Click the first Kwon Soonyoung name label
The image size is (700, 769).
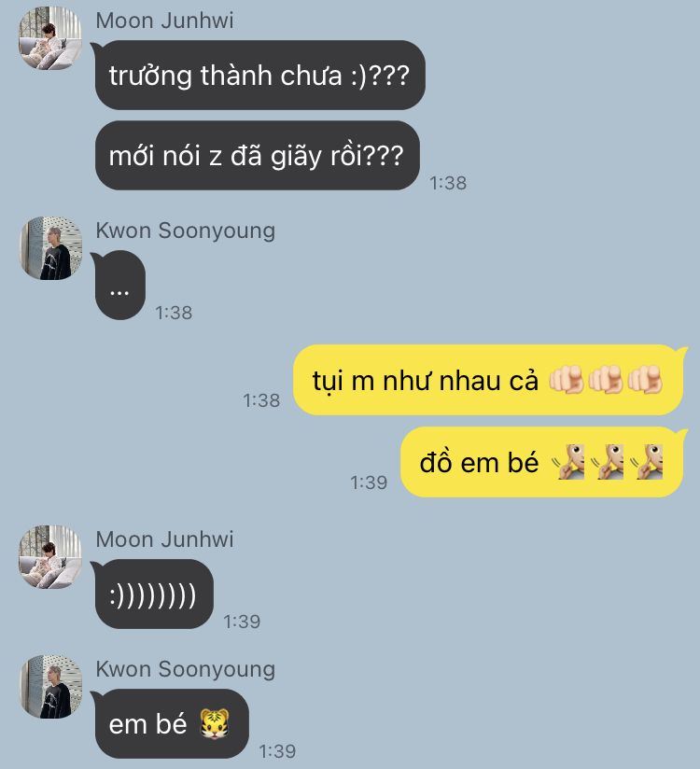point(186,231)
